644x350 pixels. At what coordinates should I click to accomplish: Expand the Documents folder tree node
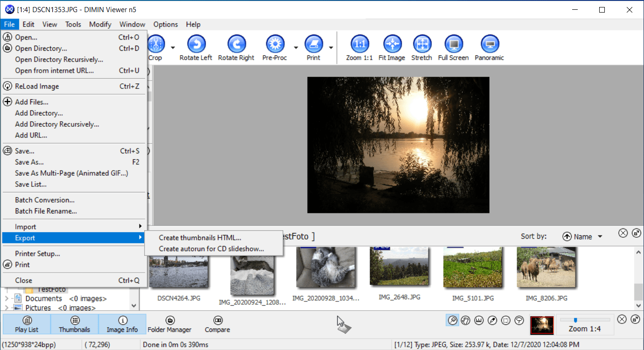pyautogui.click(x=7, y=299)
